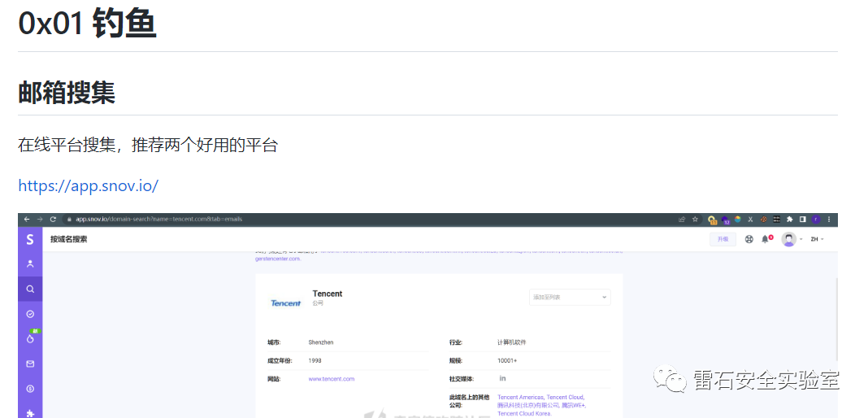Image resolution: width=868 pixels, height=418 pixels.
Task: Expand the 添加至列表 dropdown
Action: [570, 297]
